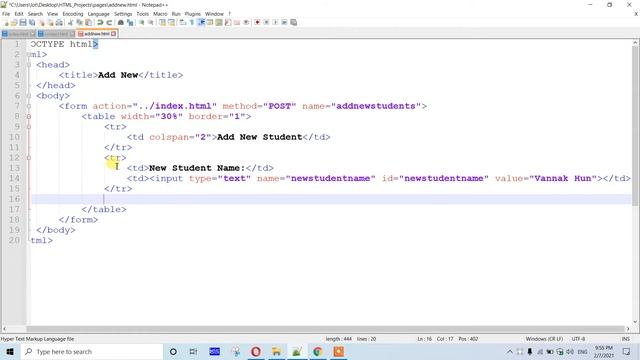Collapse the table fold marker on line 8
This screenshot has height=360, width=640.
pos(29,117)
